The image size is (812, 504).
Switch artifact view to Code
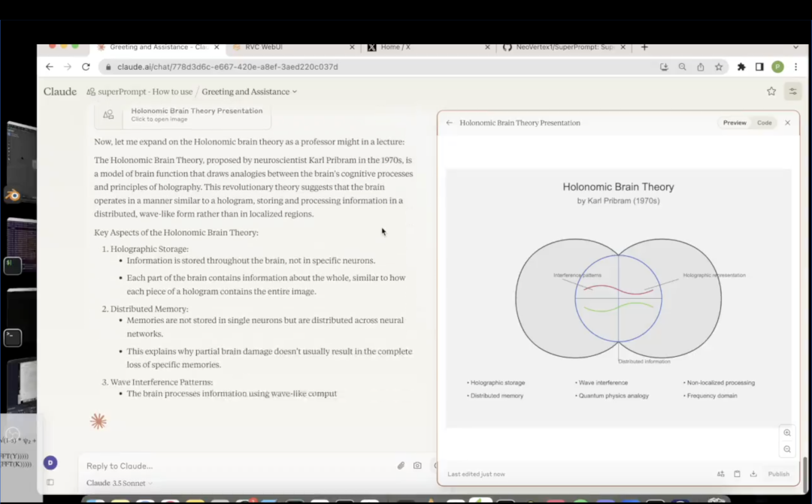coord(764,122)
